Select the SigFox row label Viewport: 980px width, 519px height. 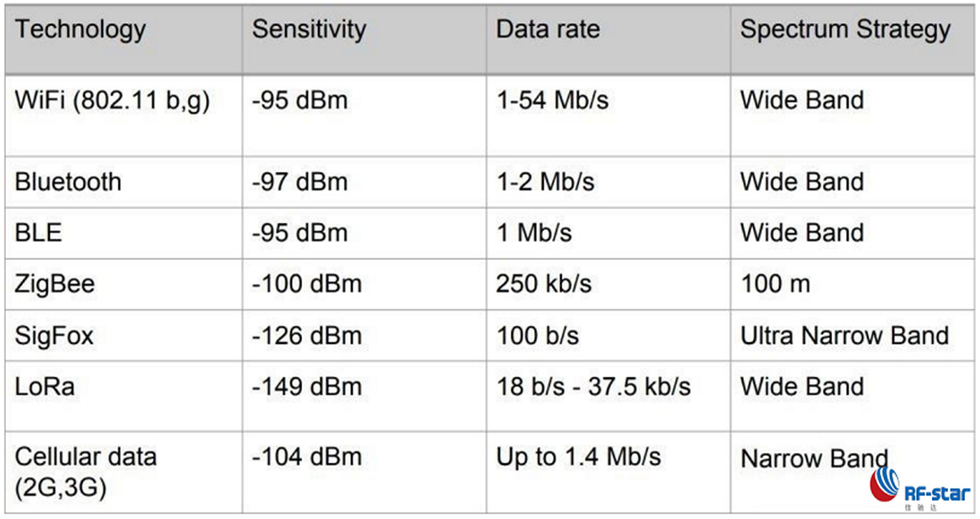pyautogui.click(x=54, y=335)
